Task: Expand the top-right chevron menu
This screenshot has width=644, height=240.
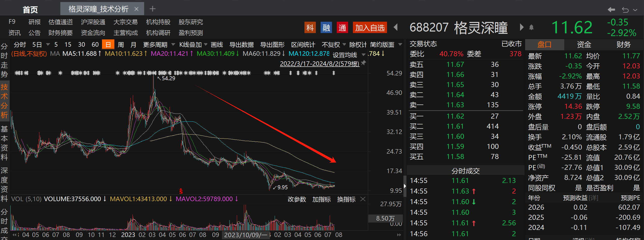Action: [x=635, y=10]
